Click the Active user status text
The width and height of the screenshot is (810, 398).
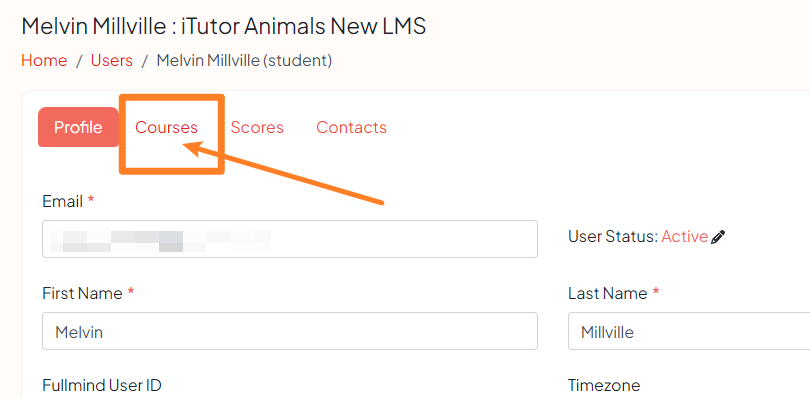pyautogui.click(x=684, y=237)
